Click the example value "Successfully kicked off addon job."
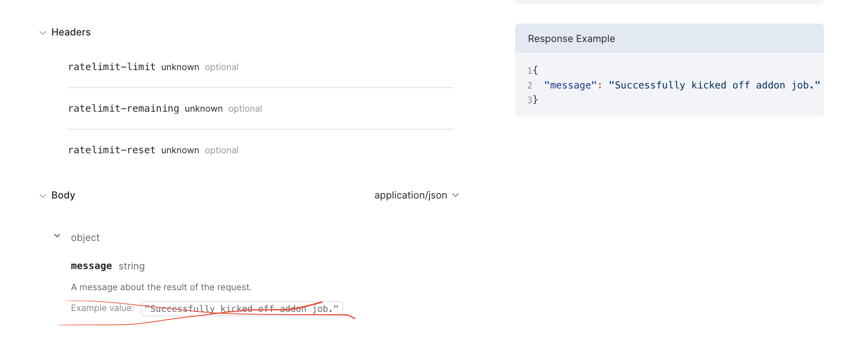Screen dimensions: 868x353 [242, 309]
